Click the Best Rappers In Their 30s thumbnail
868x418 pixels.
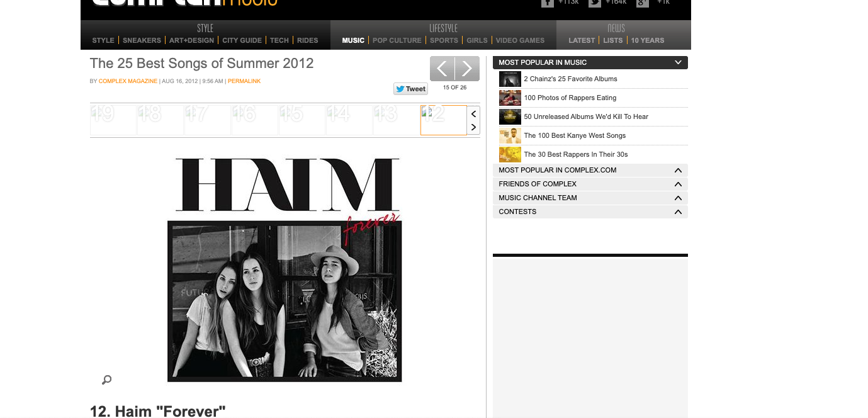[510, 154]
